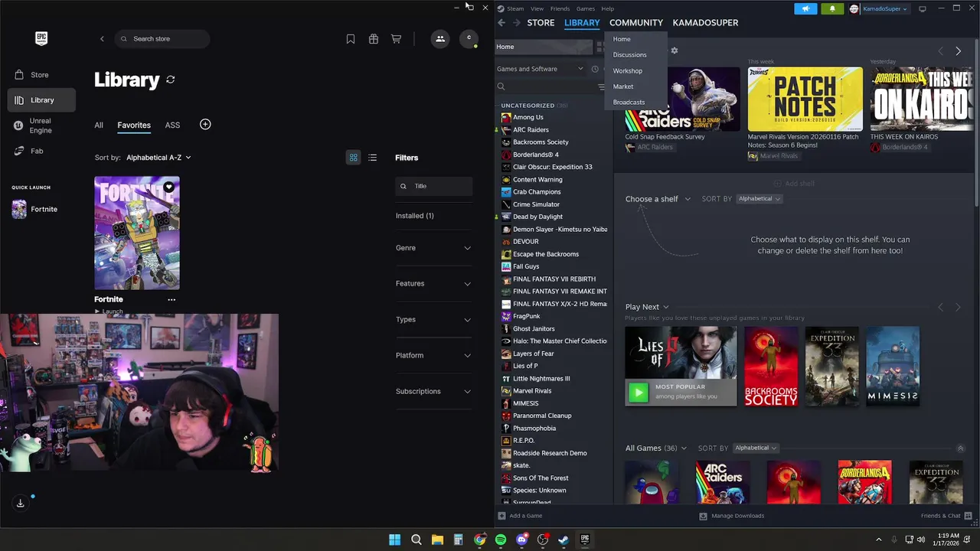Open Epic Games downloads icon
The image size is (980, 551).
point(21,503)
